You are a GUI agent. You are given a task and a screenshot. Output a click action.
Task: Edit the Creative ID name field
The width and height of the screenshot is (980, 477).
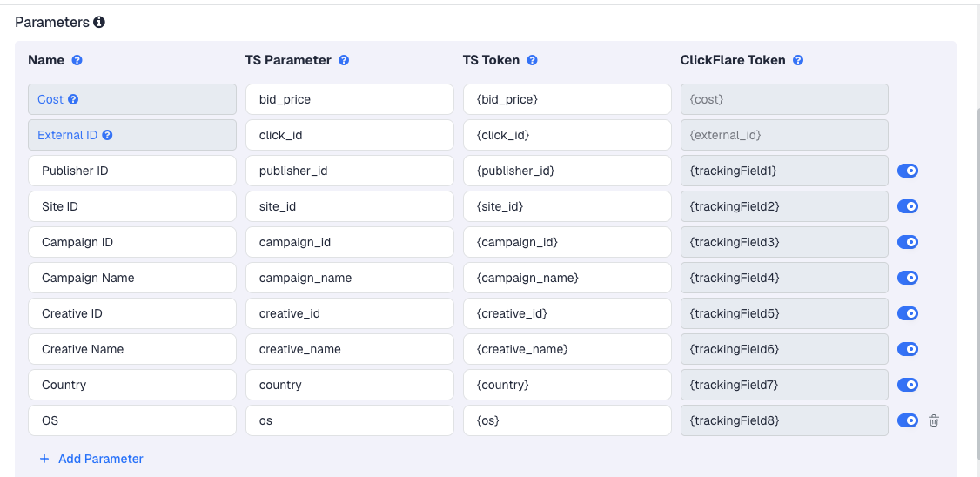tap(132, 313)
